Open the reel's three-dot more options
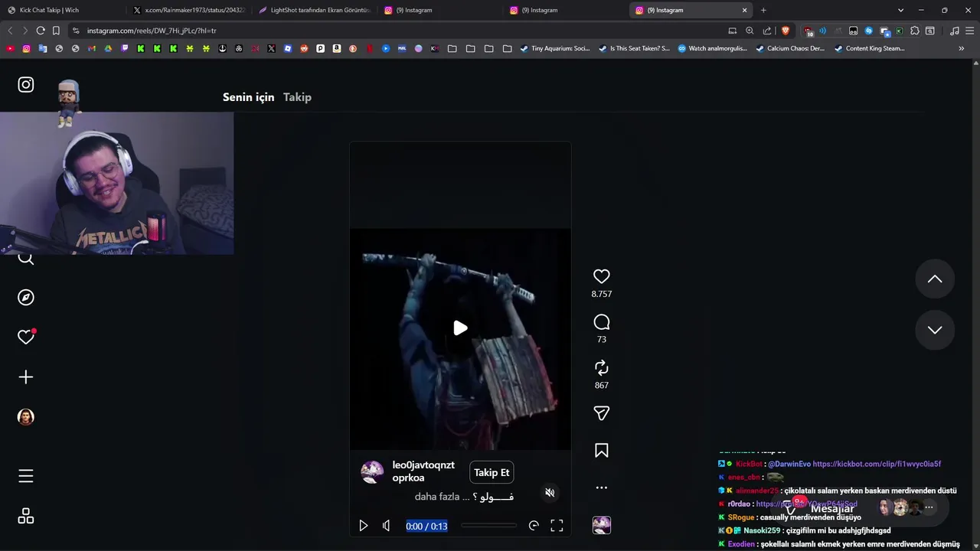Image resolution: width=980 pixels, height=551 pixels. pyautogui.click(x=602, y=487)
